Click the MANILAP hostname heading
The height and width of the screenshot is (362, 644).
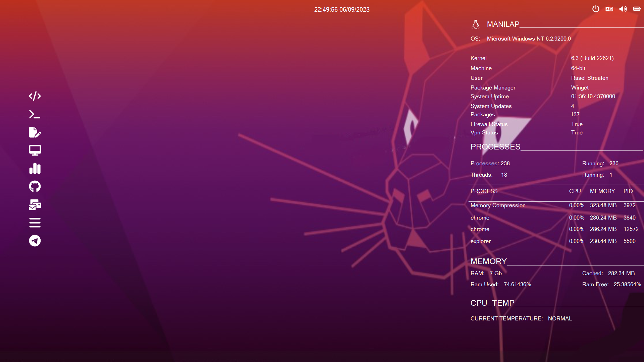coord(503,24)
